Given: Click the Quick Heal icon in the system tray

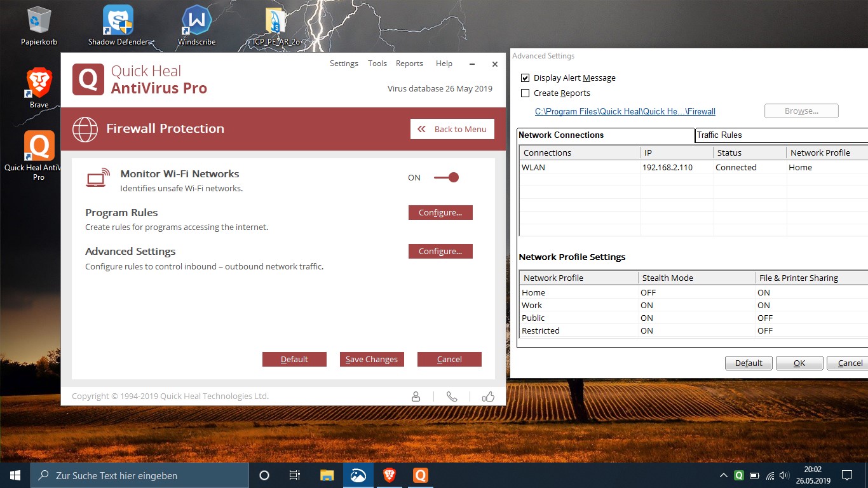Looking at the screenshot, I should [x=739, y=475].
